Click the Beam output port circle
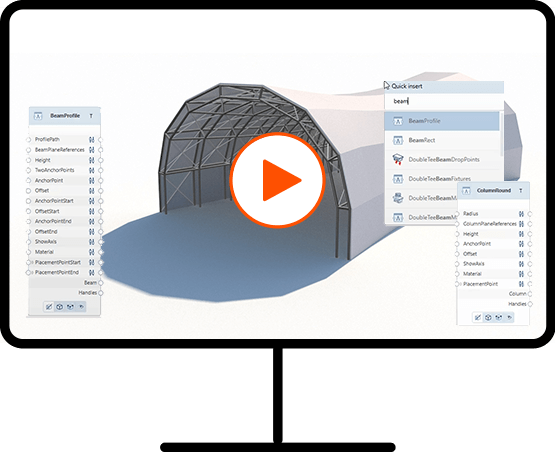Image resolution: width=555 pixels, height=457 pixels. (101, 282)
